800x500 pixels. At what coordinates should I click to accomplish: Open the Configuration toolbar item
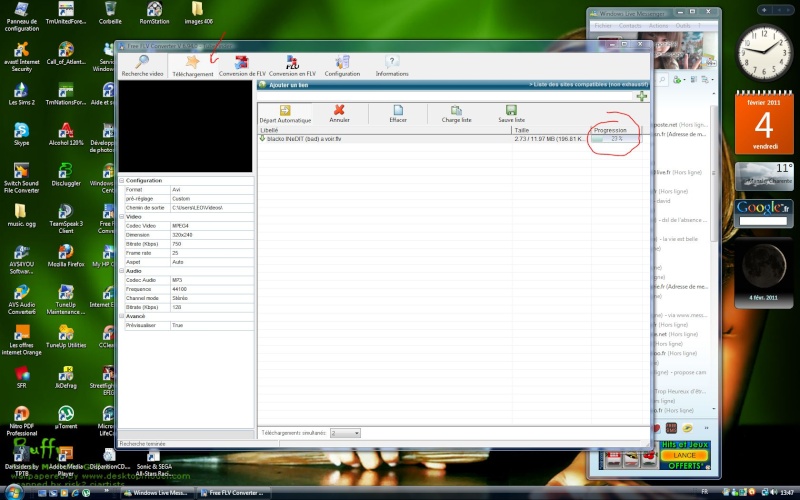342,66
